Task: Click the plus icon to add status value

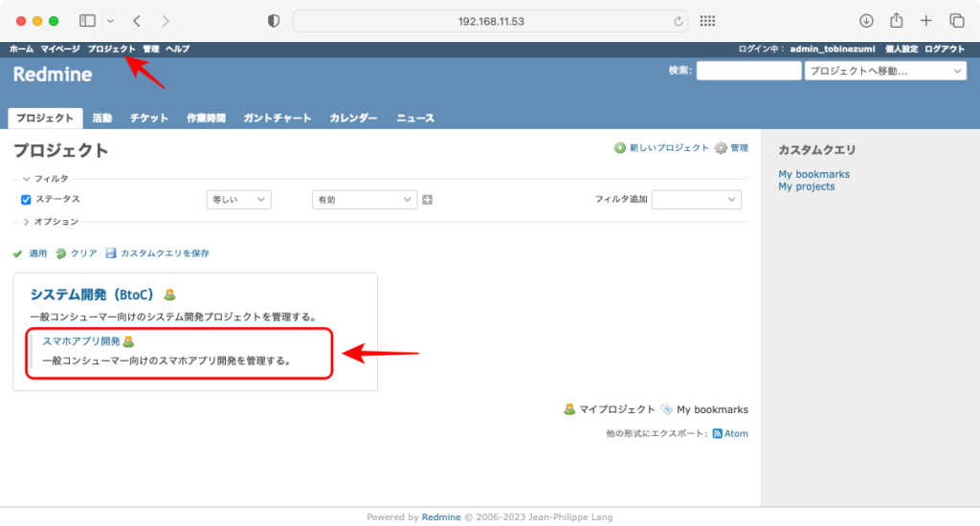Action: (x=428, y=200)
